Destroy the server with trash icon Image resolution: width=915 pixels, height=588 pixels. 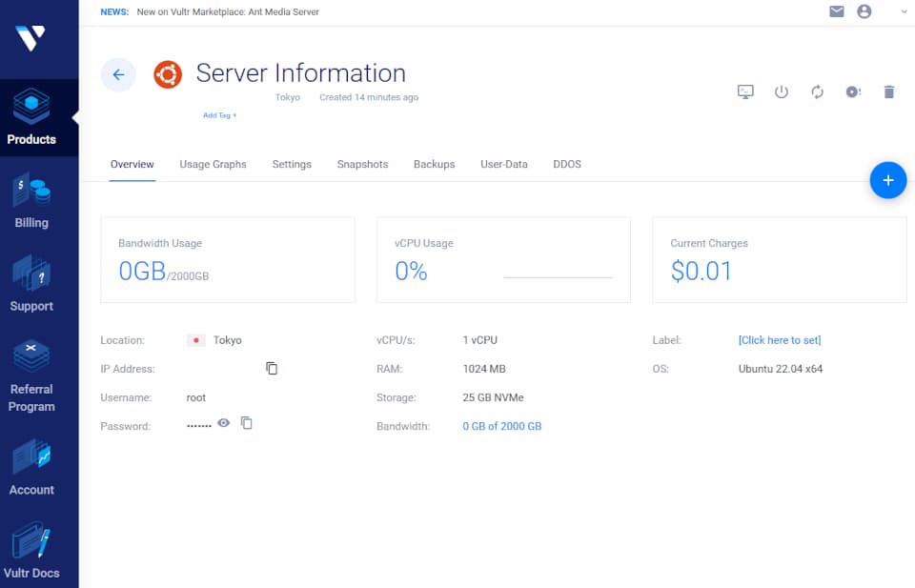[x=888, y=91]
